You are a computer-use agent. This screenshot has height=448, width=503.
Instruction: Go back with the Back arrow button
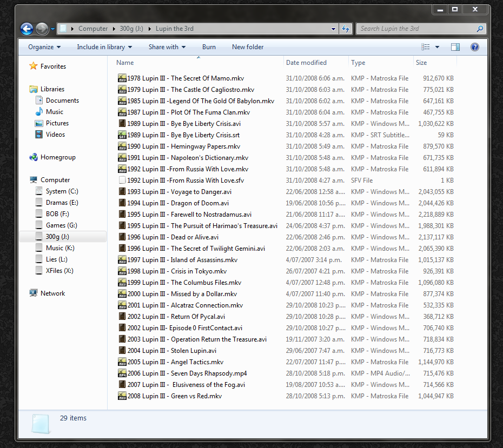27,29
